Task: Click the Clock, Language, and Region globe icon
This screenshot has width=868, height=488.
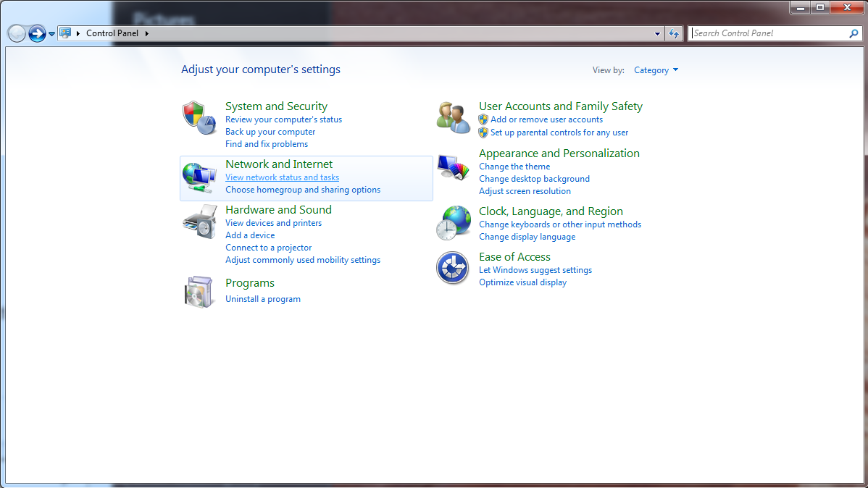Action: pyautogui.click(x=454, y=223)
